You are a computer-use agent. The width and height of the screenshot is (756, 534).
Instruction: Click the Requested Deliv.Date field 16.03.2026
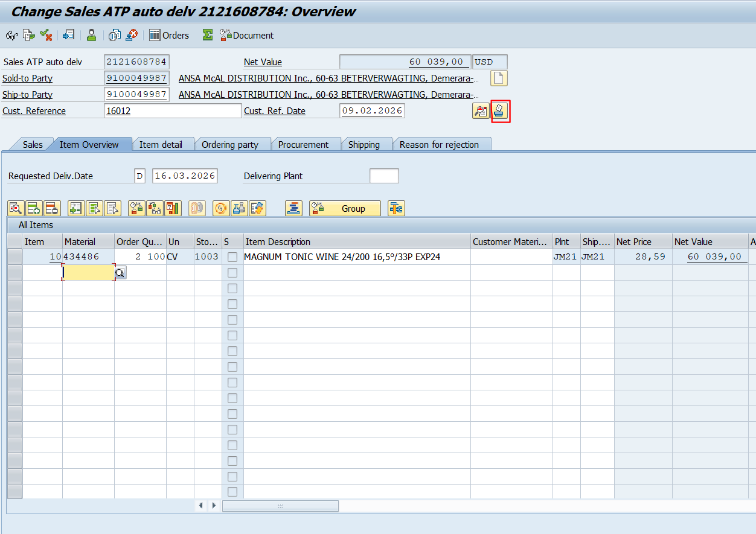185,176
